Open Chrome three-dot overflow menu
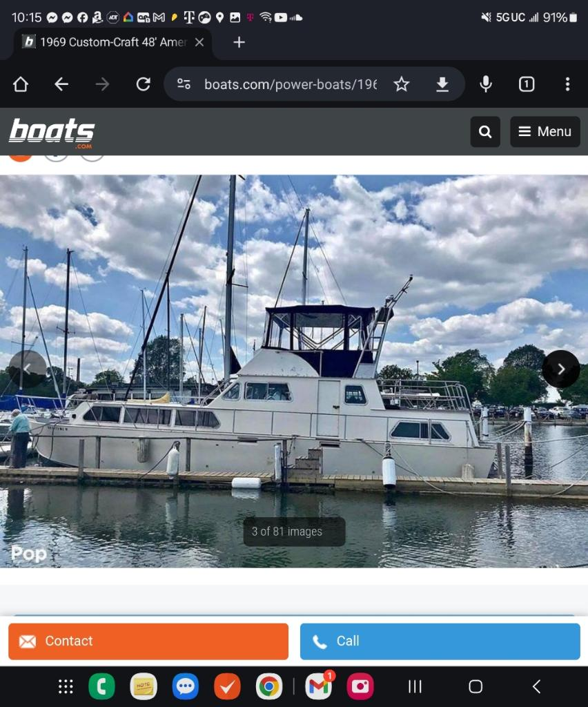 click(x=567, y=84)
